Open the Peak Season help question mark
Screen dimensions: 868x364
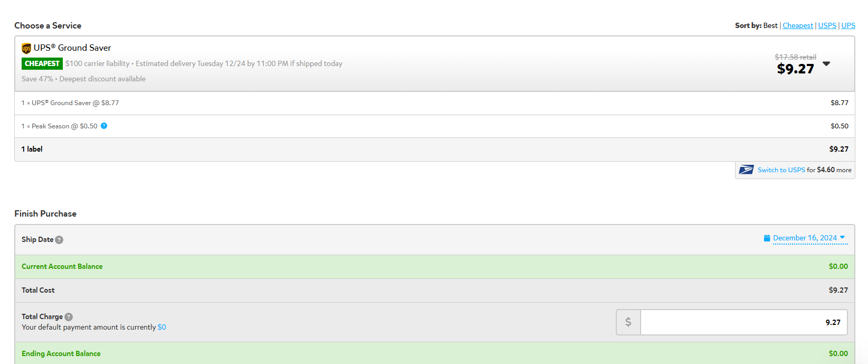tap(104, 126)
